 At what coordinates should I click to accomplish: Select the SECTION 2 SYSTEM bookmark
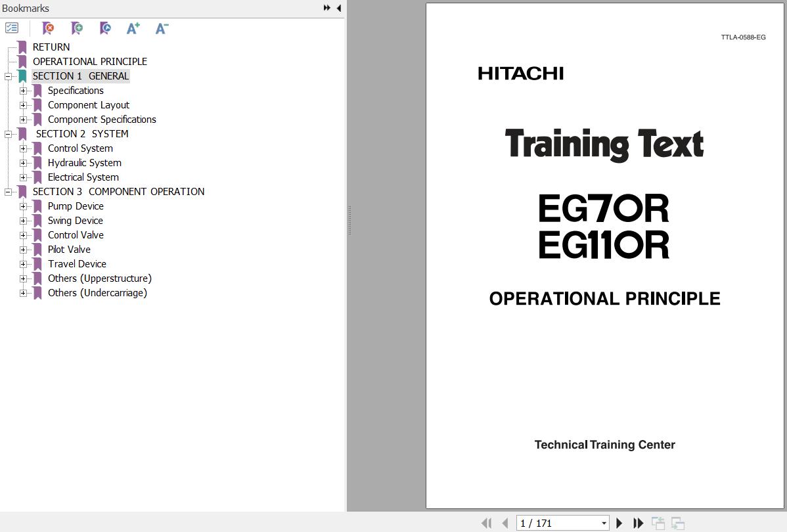click(82, 134)
